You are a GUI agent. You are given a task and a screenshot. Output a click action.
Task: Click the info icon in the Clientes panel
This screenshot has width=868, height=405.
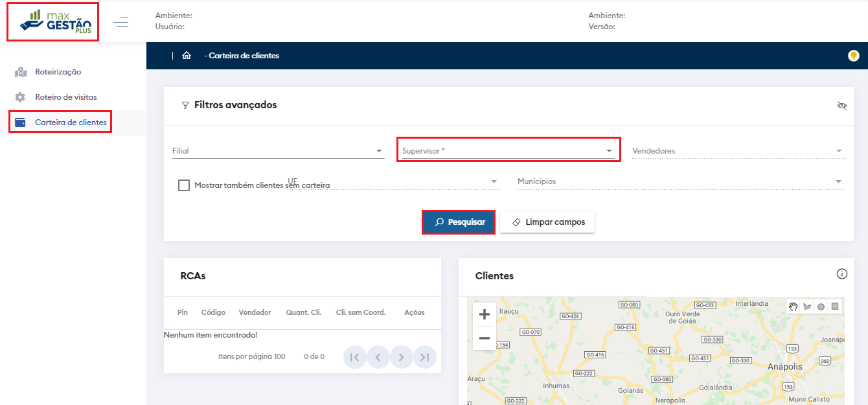tap(841, 274)
